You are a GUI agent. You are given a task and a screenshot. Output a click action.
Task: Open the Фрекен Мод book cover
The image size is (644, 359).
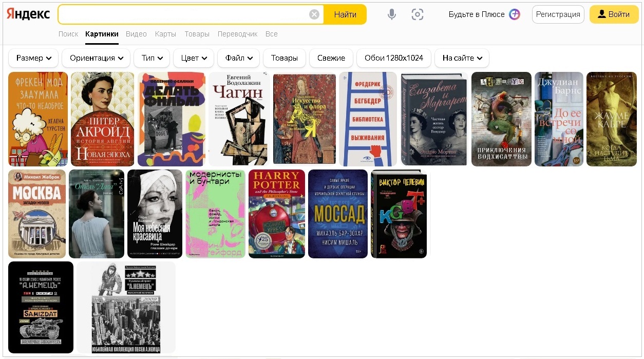pyautogui.click(x=38, y=119)
